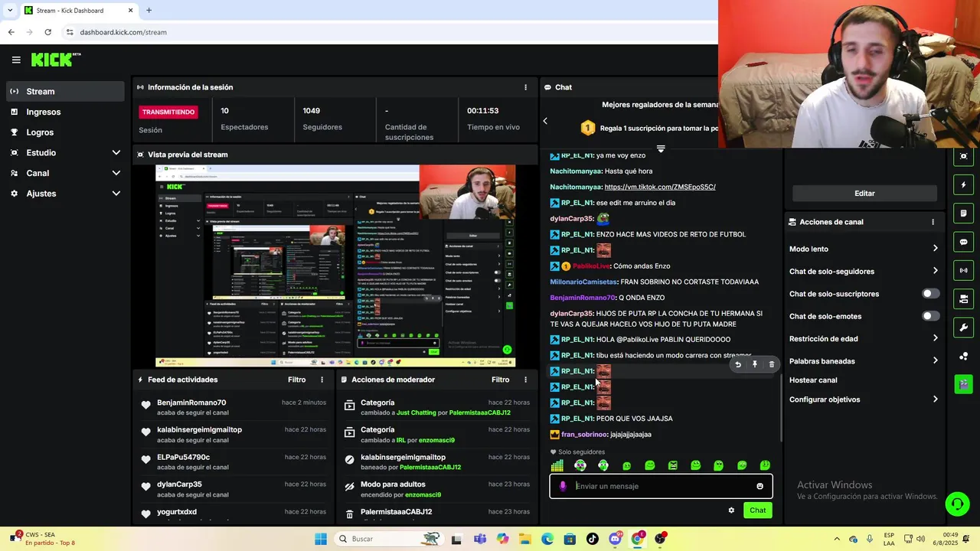
Task: Open the tiktok link from Nachitomanyaa
Action: pyautogui.click(x=660, y=187)
